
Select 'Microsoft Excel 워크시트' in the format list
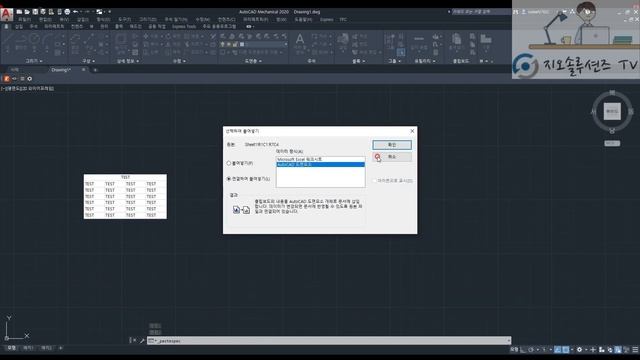(x=320, y=159)
